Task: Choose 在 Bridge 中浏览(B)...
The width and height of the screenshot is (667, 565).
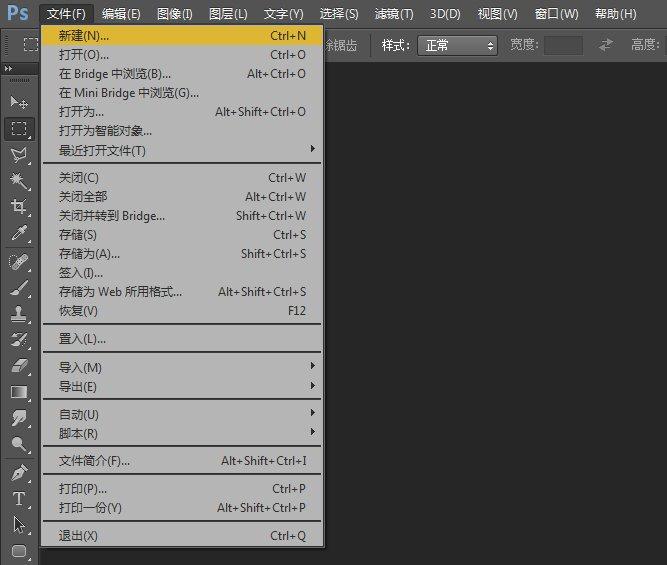Action: tap(182, 74)
